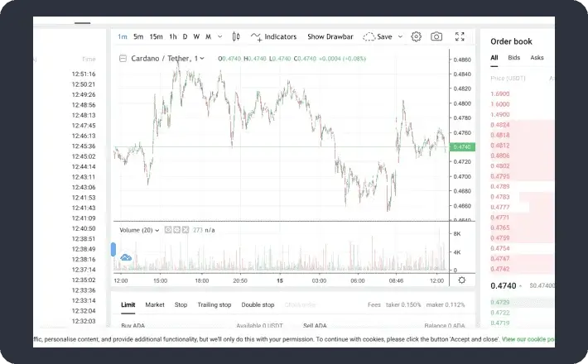Screen dimensions: 588x364
Task: Open the Save dropdown arrow
Action: (400, 36)
